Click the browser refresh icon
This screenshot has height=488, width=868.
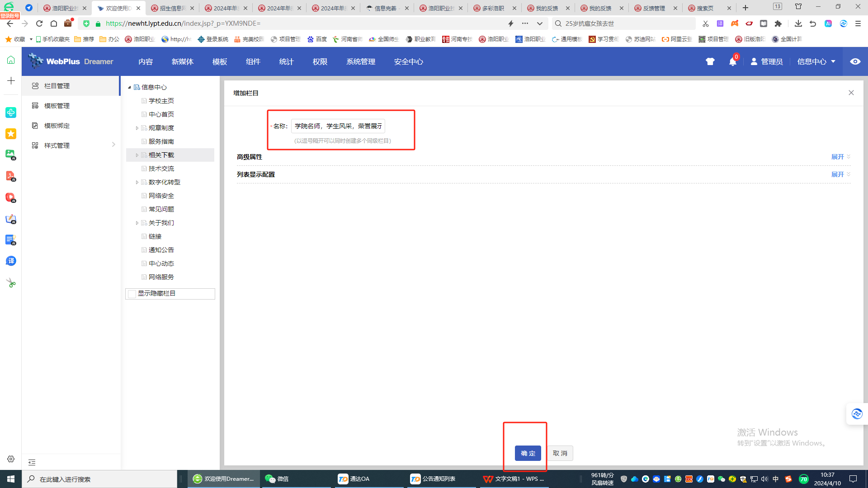(39, 23)
